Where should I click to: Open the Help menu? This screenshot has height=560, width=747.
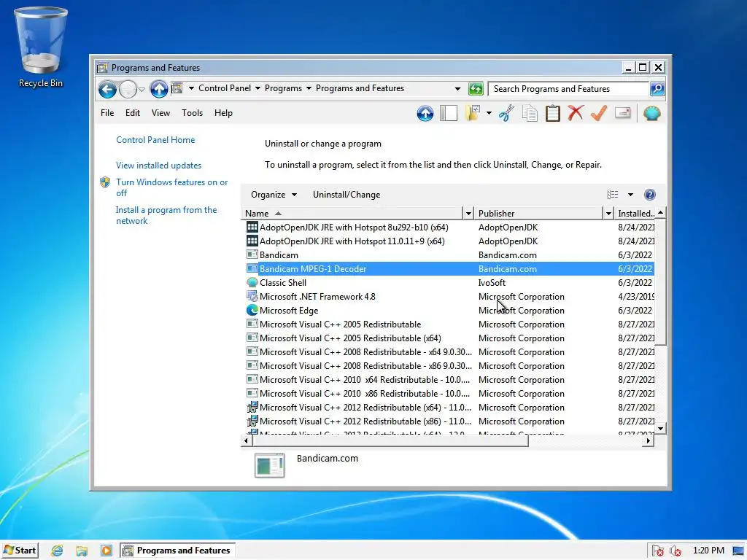pyautogui.click(x=223, y=113)
